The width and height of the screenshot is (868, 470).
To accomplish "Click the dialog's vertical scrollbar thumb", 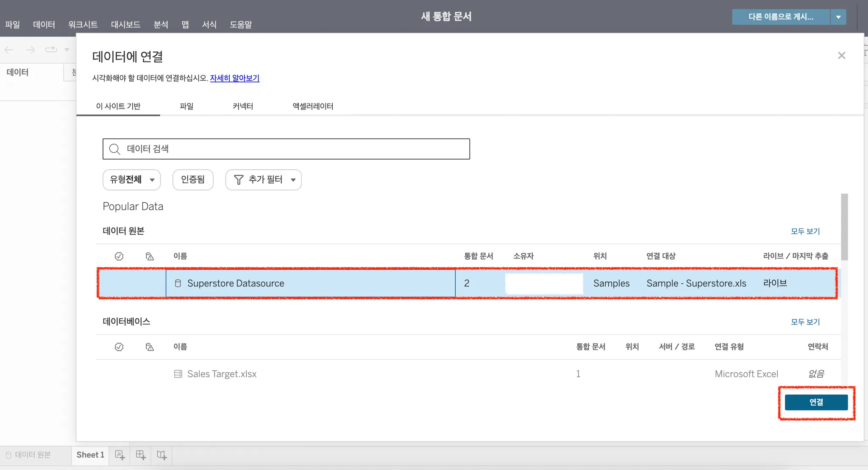I will (844, 226).
